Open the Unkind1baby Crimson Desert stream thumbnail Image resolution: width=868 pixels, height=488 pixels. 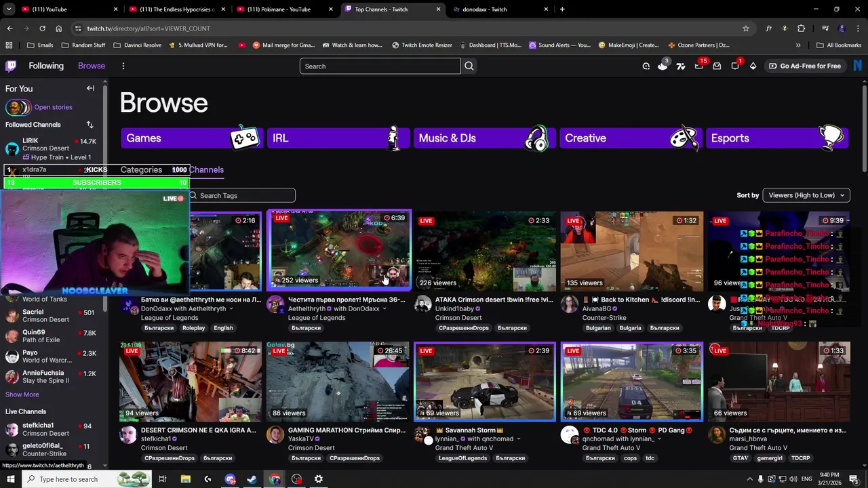(485, 251)
